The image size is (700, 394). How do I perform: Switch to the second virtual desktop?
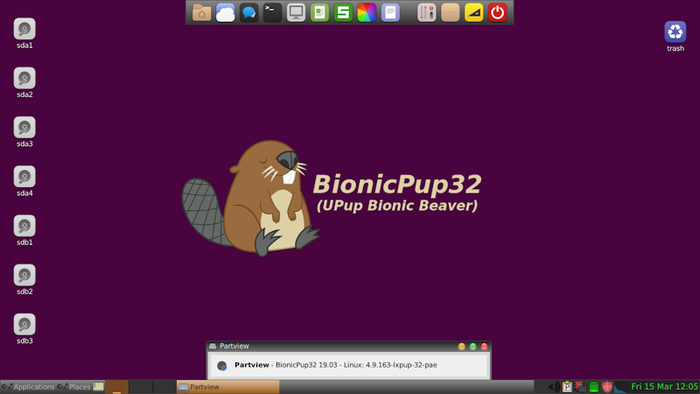pyautogui.click(x=141, y=387)
